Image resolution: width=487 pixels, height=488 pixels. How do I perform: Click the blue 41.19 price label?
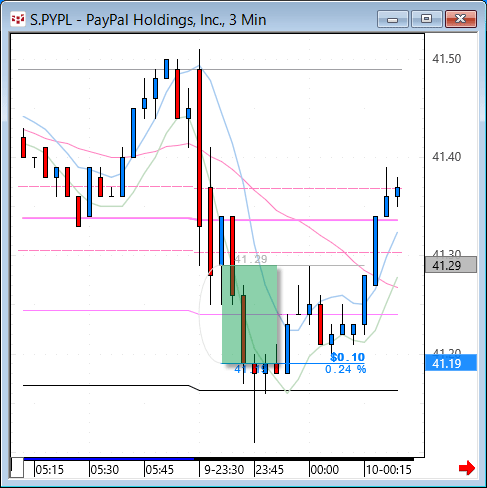[x=451, y=363]
